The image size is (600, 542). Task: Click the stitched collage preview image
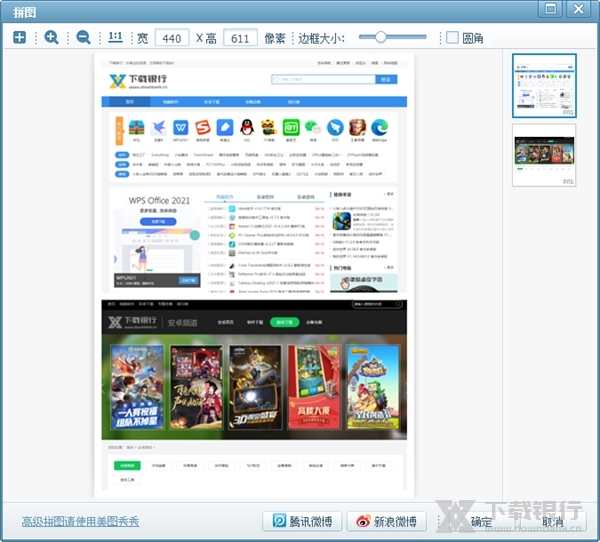click(254, 270)
